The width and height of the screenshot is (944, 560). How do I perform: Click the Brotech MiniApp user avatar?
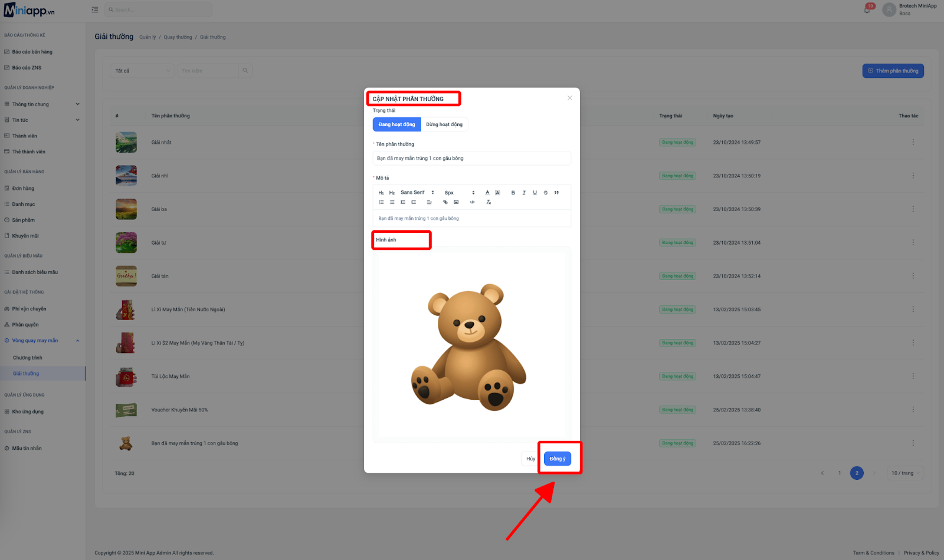(889, 9)
